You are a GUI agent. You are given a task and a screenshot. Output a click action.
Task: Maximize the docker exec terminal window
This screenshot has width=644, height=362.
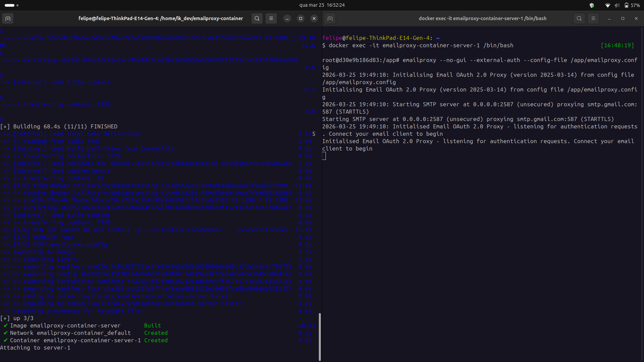(x=623, y=18)
